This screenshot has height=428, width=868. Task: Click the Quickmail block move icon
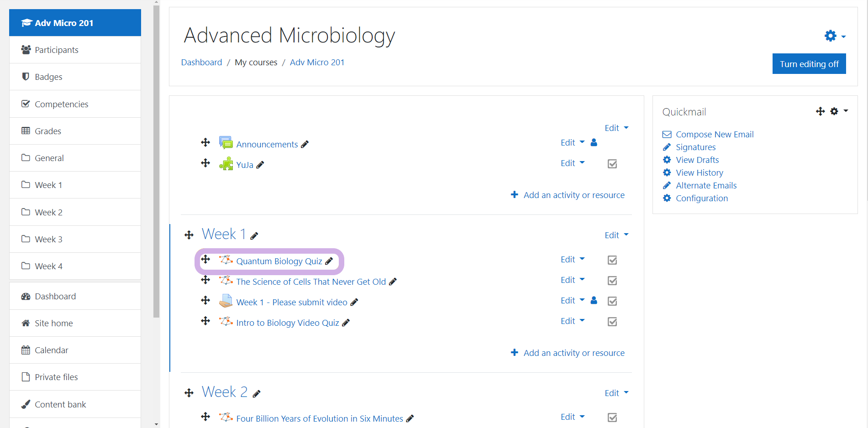[820, 111]
